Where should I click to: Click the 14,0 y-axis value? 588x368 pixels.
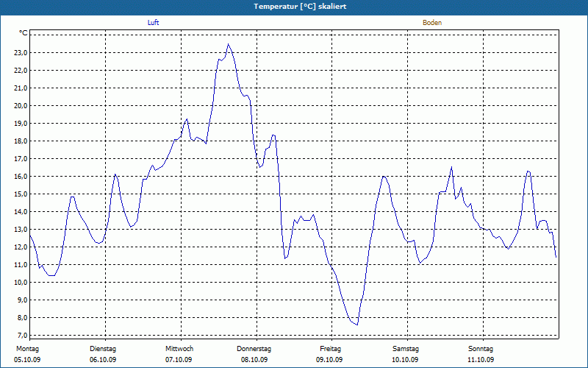coord(21,211)
